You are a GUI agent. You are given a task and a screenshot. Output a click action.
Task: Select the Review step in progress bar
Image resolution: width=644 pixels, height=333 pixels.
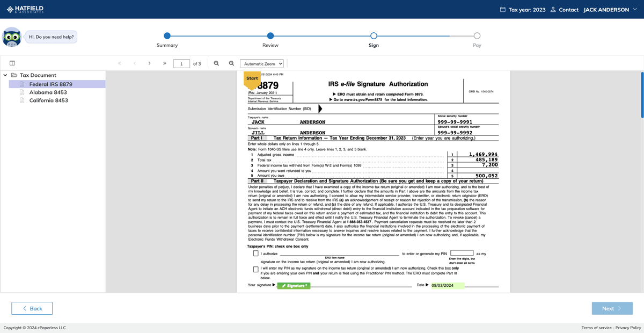[x=270, y=35]
